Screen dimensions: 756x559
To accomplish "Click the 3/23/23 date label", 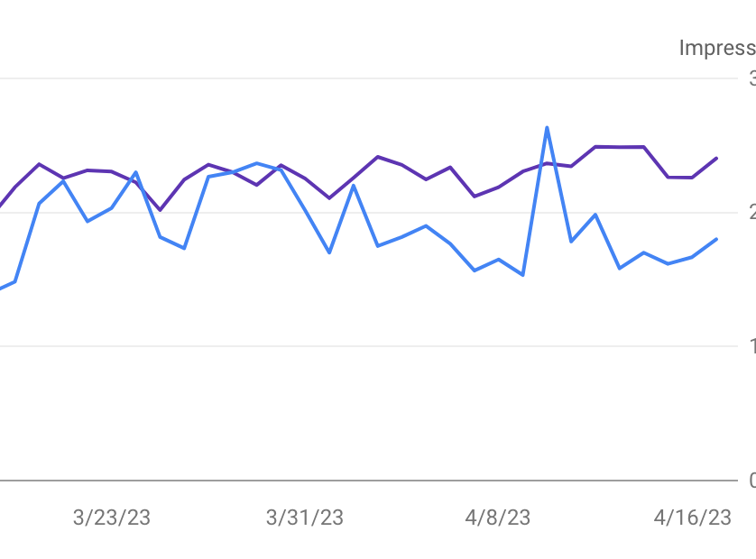I will click(x=112, y=518).
